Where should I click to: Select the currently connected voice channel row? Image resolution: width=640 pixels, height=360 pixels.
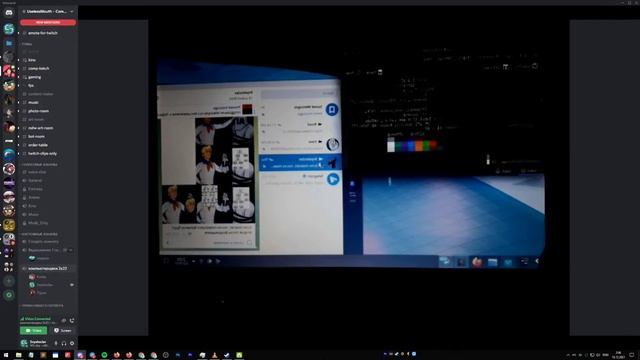click(47, 269)
